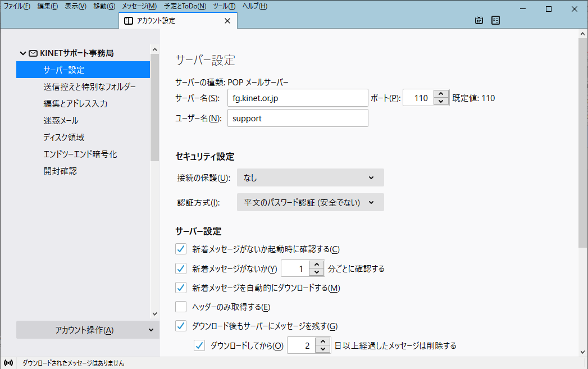Increase the port number stepper

441,94
